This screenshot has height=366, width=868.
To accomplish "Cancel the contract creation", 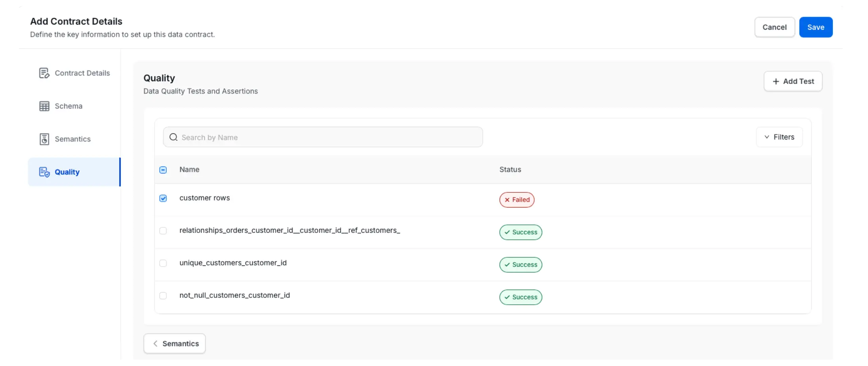I will (774, 27).
